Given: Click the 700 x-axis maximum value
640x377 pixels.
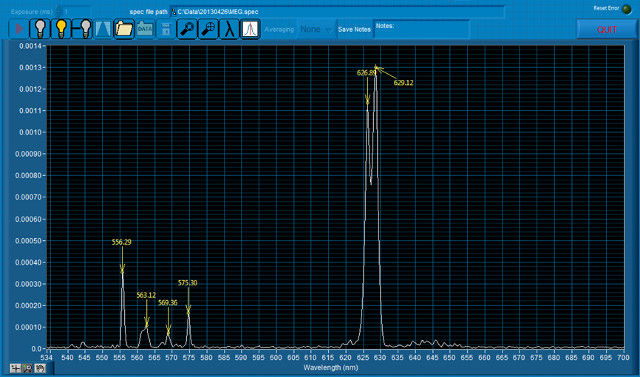Looking at the screenshot, I should tap(623, 357).
